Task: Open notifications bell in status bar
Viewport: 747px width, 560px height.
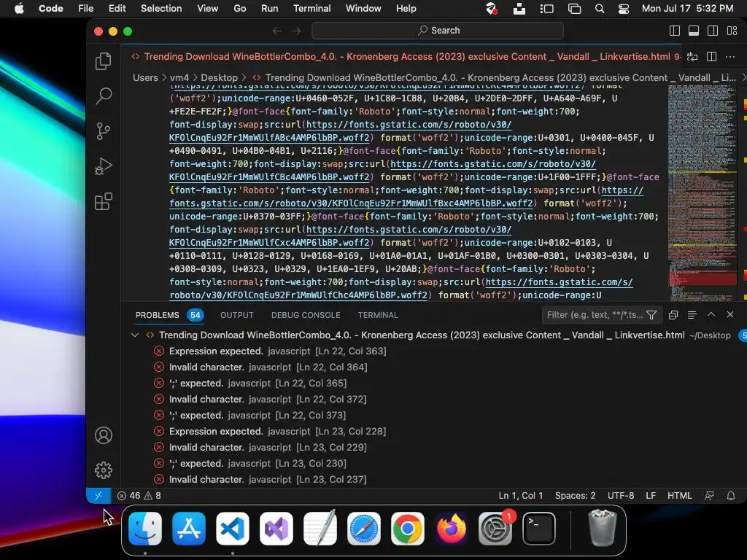Action: pos(731,496)
